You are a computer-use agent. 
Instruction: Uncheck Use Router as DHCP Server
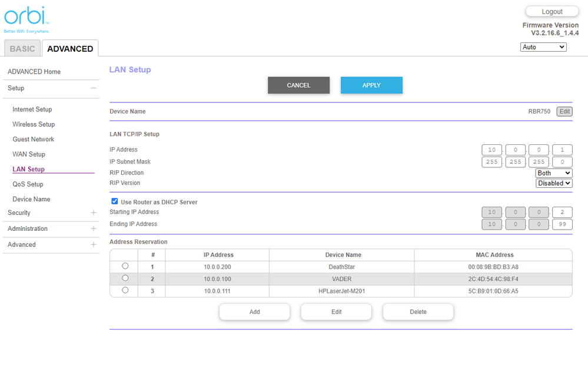click(115, 201)
